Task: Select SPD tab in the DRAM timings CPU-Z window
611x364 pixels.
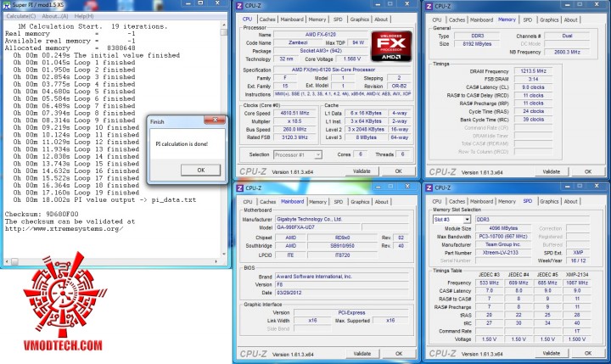Action: 527,20
